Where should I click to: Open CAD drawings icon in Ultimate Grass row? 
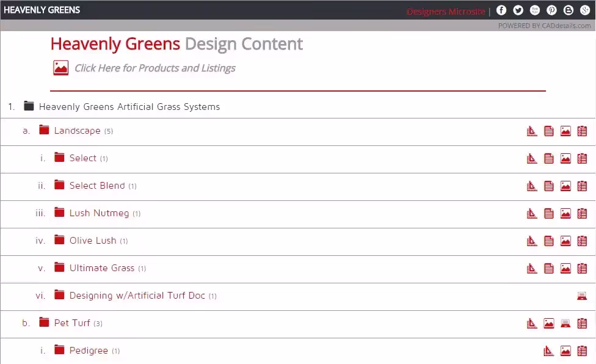click(532, 268)
